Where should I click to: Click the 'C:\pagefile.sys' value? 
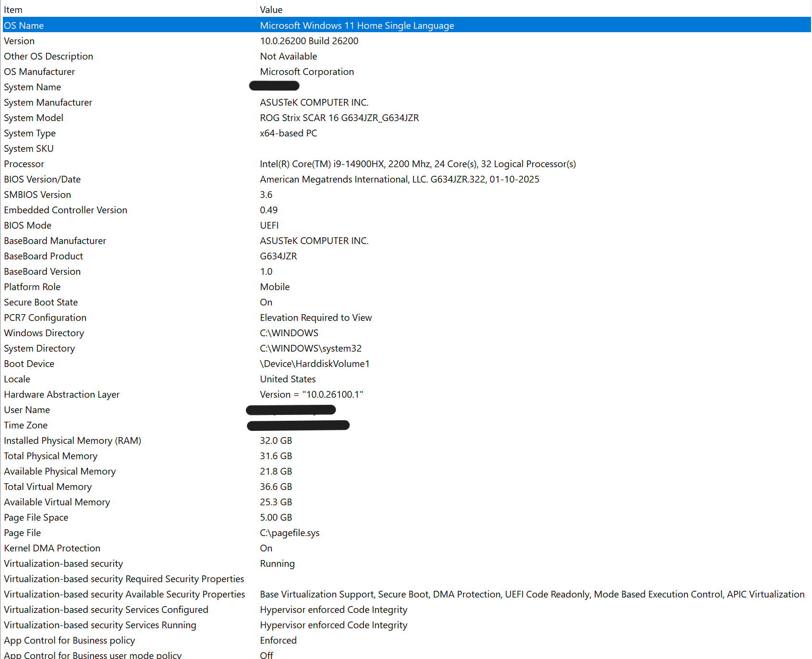pos(289,533)
